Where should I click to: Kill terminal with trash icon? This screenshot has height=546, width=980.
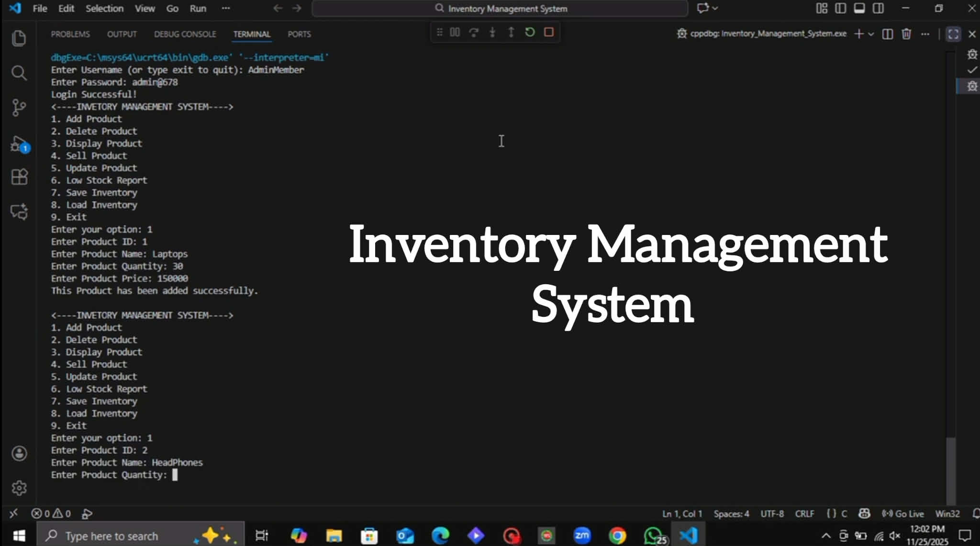(x=906, y=34)
